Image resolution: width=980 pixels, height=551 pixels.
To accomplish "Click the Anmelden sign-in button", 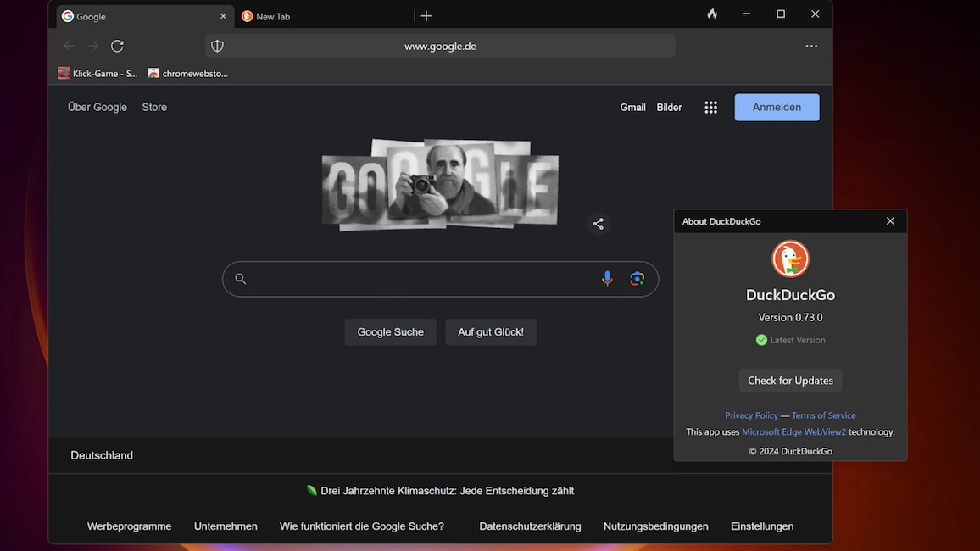I will click(x=777, y=108).
